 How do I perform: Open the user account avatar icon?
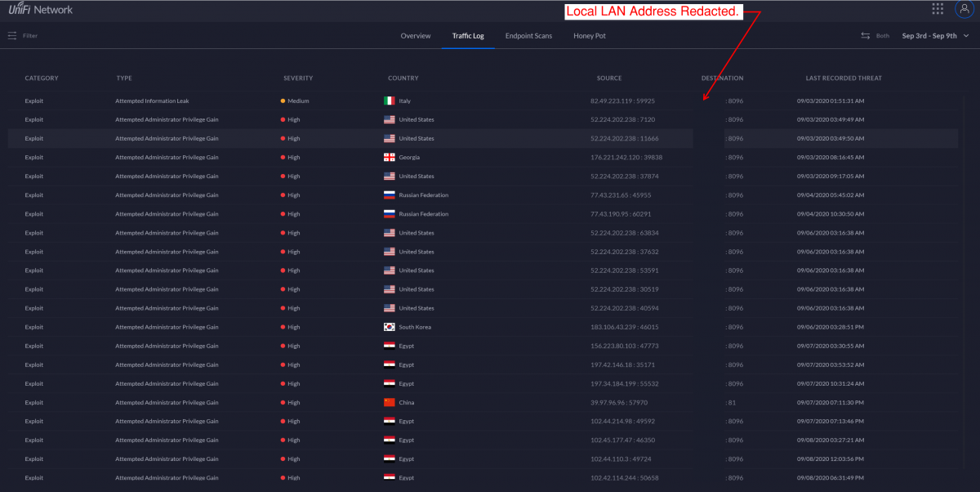pyautogui.click(x=963, y=9)
